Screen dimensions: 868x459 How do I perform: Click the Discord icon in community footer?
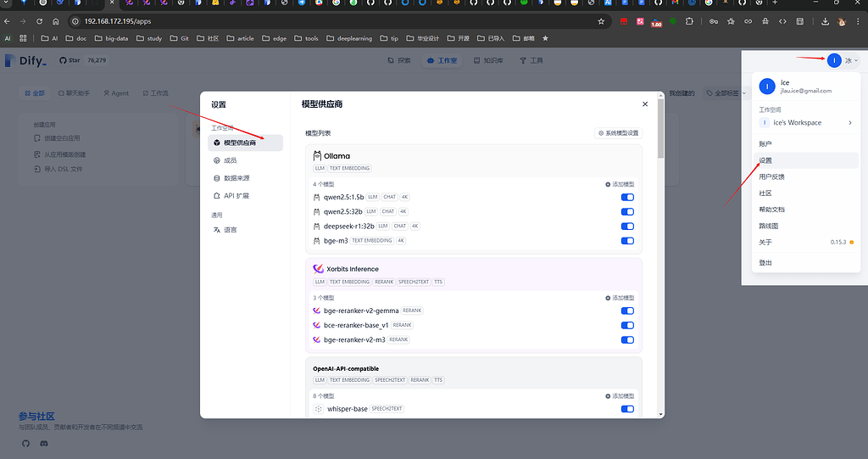click(44, 444)
